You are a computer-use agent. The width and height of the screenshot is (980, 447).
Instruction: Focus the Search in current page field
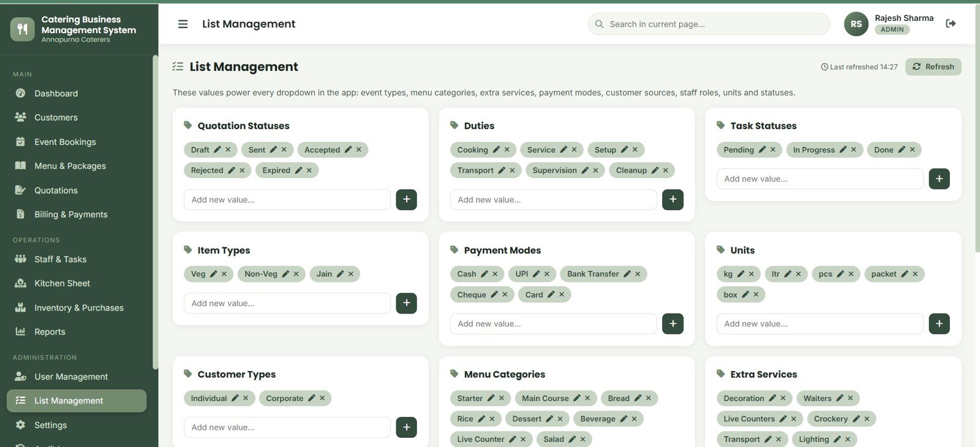709,24
